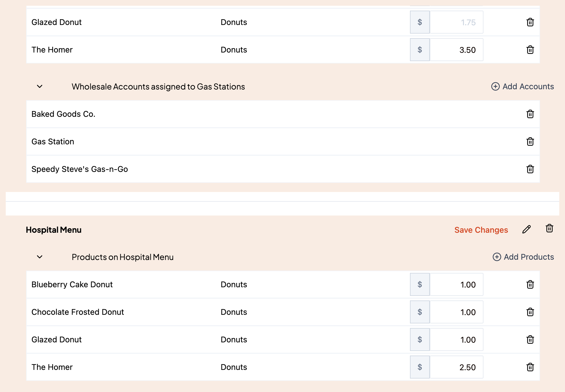Image resolution: width=565 pixels, height=392 pixels.
Task: Collapse Wholesale Accounts assigned to Gas Stations
Action: [40, 86]
